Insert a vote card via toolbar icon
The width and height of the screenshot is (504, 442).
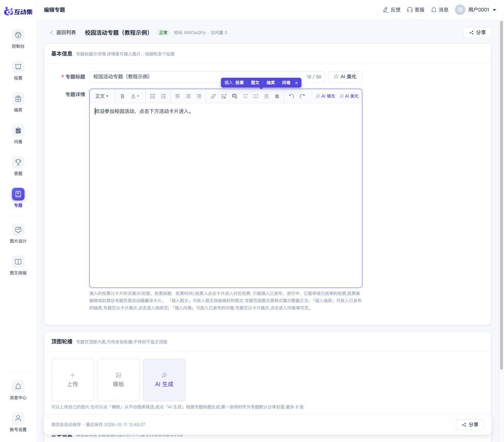[245, 96]
